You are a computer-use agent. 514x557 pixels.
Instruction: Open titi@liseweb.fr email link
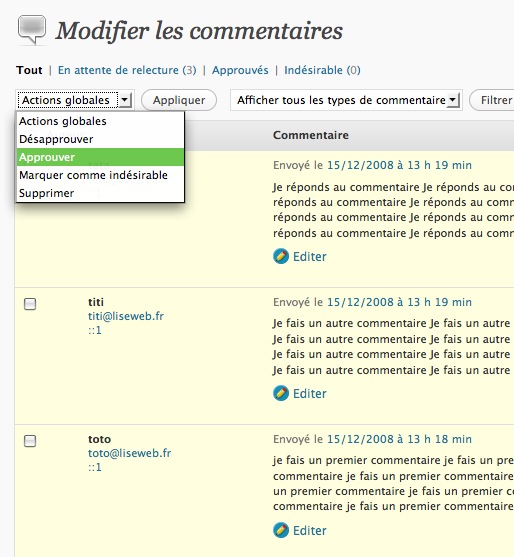click(126, 316)
